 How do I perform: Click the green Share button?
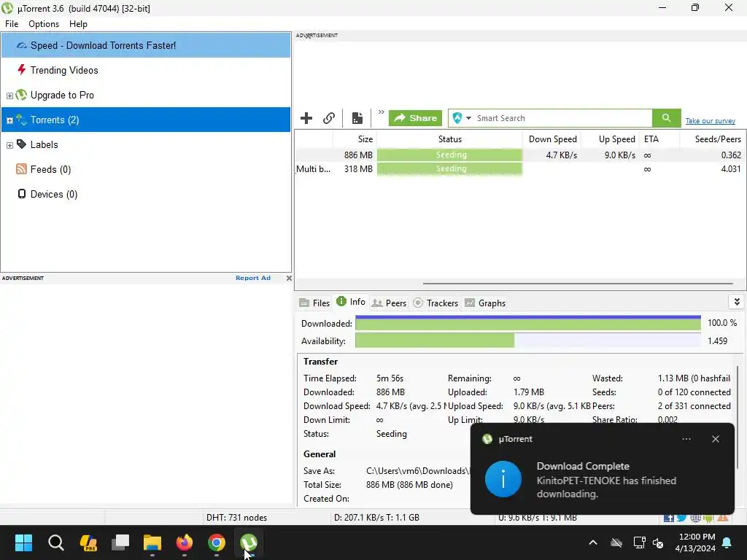click(x=415, y=118)
